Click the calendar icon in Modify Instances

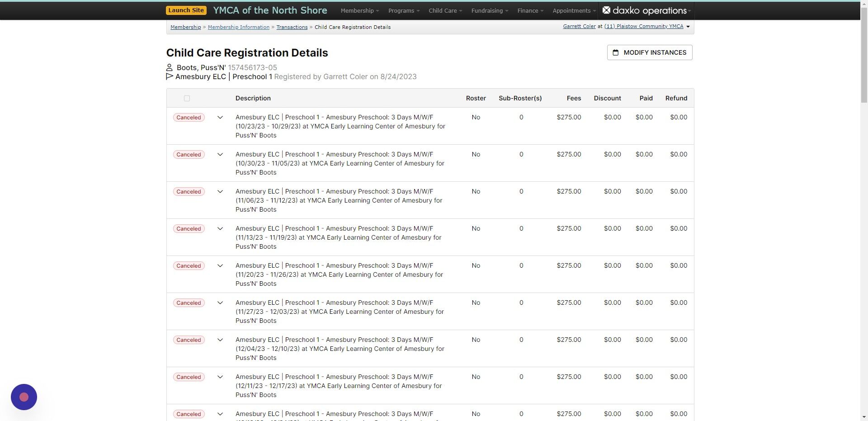click(615, 52)
